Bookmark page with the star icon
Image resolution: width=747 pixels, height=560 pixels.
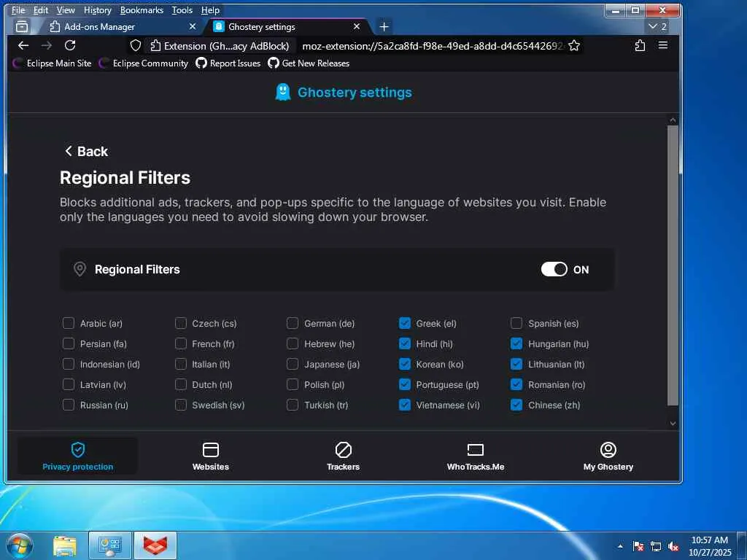point(574,46)
